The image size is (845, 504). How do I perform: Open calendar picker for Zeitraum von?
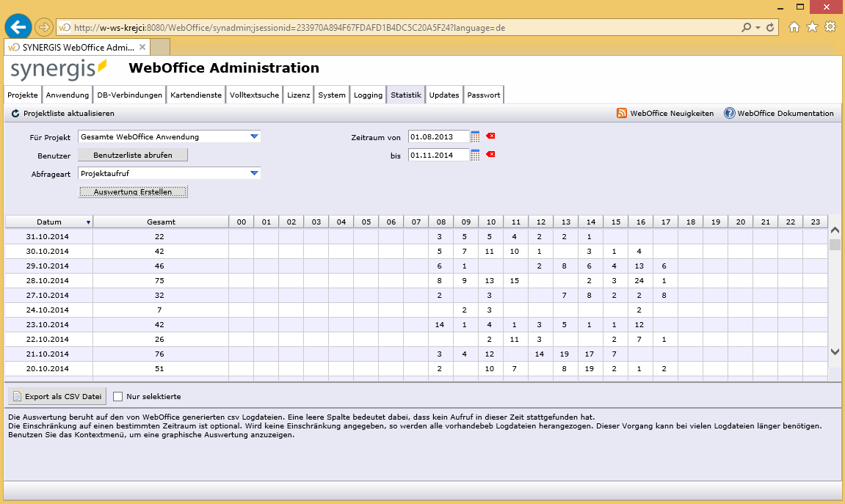pyautogui.click(x=476, y=136)
